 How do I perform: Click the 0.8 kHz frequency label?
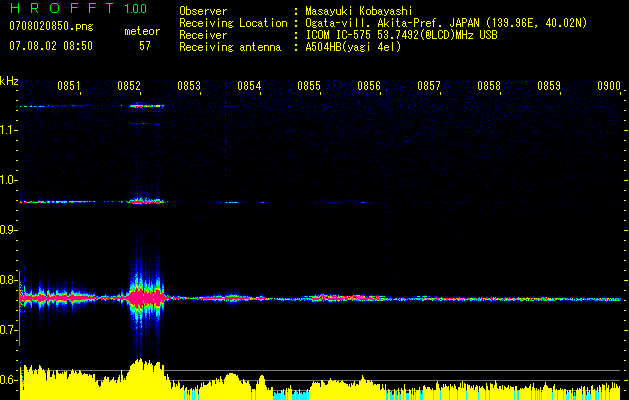click(8, 280)
